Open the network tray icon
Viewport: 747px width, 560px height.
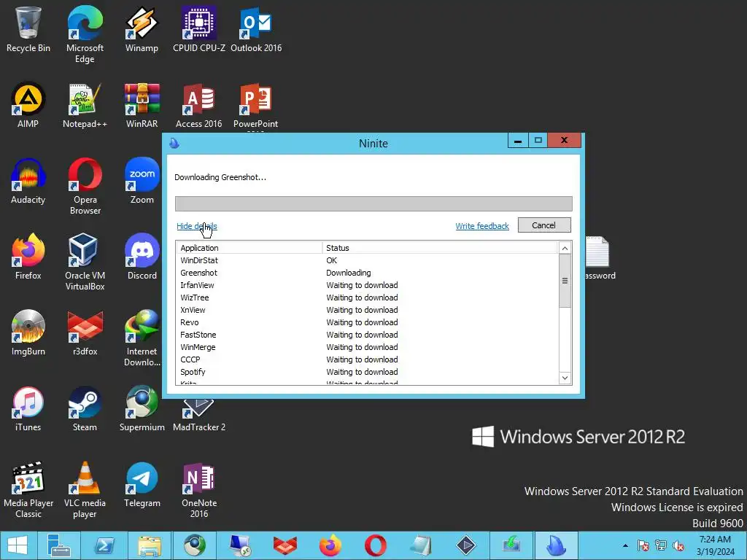pyautogui.click(x=661, y=545)
